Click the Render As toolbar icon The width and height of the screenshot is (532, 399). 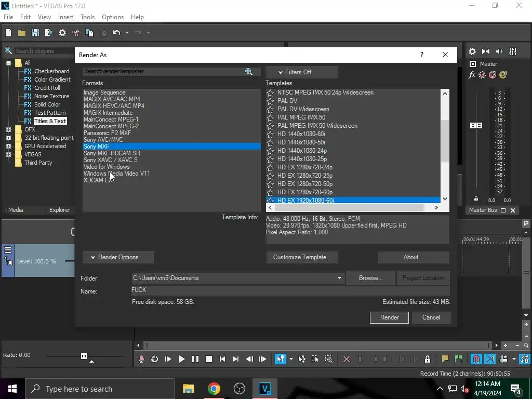48,33
